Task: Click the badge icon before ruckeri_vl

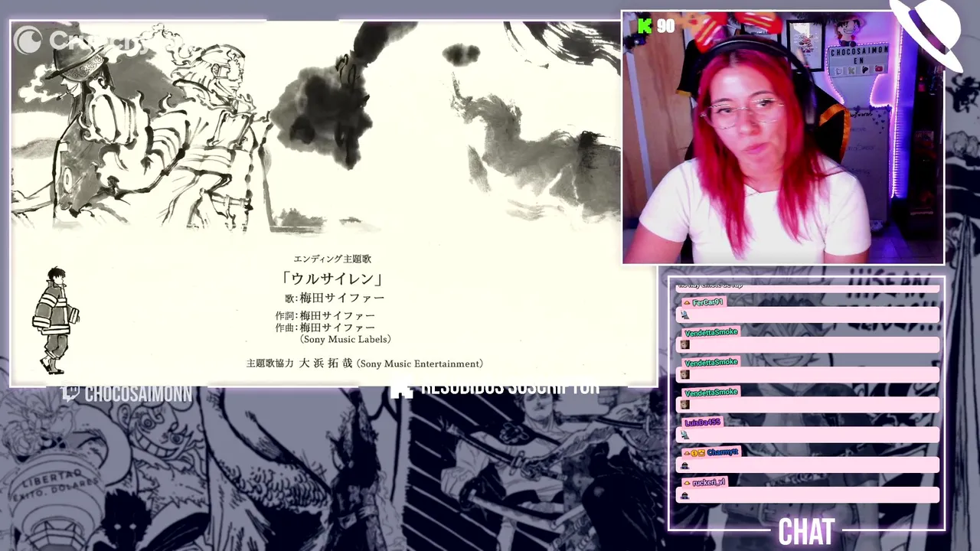Action: (686, 483)
